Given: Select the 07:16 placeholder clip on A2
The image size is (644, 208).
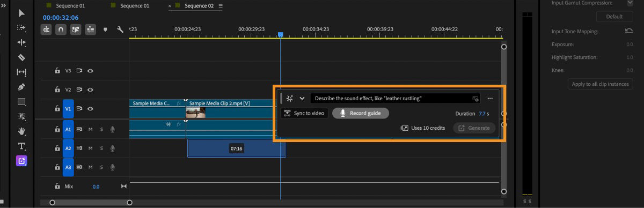Looking at the screenshot, I should 236,148.
